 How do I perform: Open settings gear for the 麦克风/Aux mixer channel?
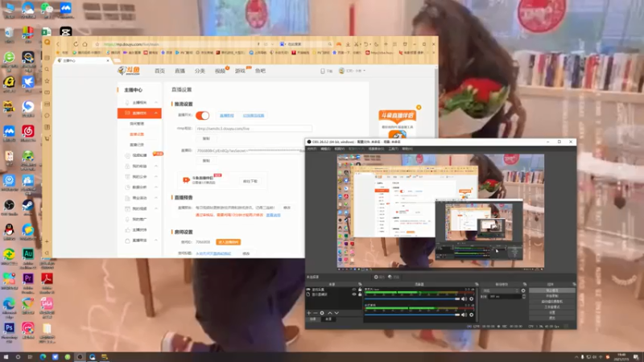472,299
